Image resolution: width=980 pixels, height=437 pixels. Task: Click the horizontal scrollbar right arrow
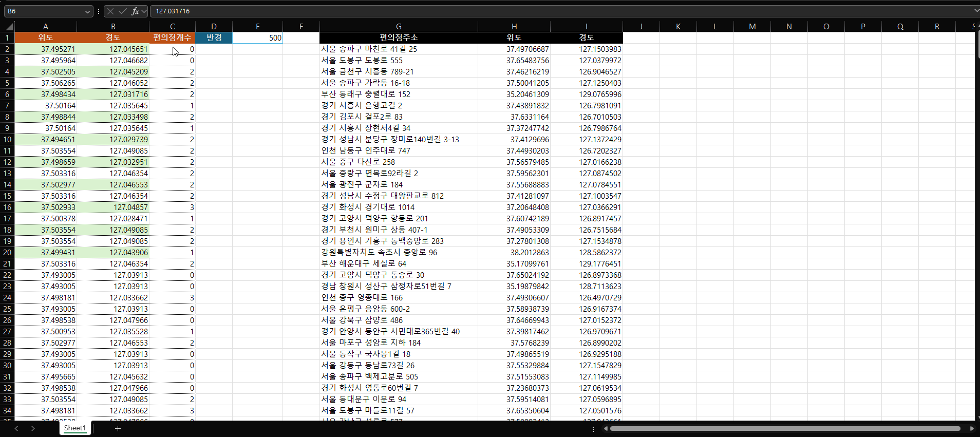pyautogui.click(x=971, y=428)
